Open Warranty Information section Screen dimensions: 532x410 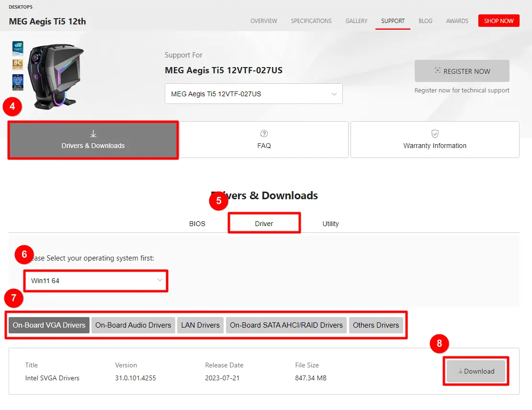[x=435, y=140]
